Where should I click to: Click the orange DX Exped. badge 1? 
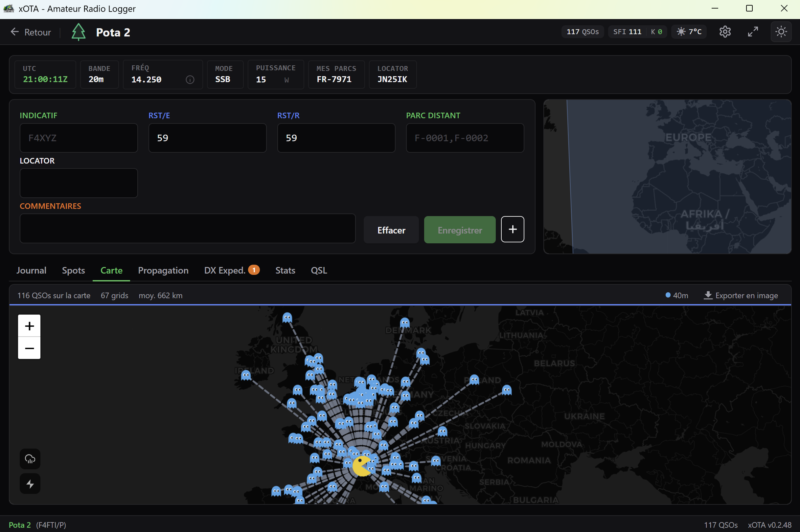[x=254, y=270]
